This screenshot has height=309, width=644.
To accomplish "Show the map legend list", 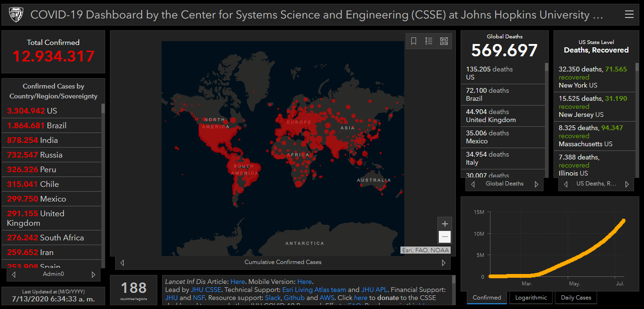I will click(x=429, y=41).
